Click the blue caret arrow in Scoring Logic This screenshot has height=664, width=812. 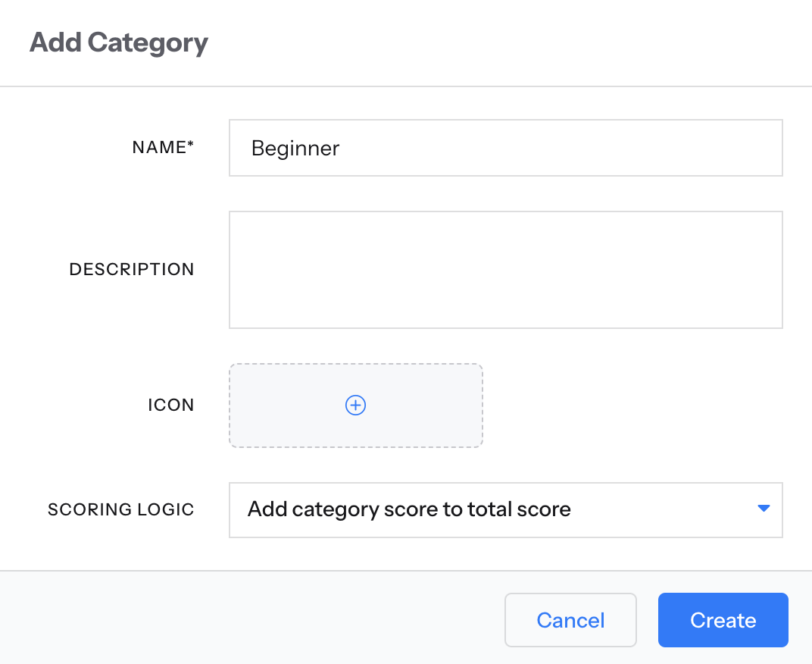tap(764, 509)
